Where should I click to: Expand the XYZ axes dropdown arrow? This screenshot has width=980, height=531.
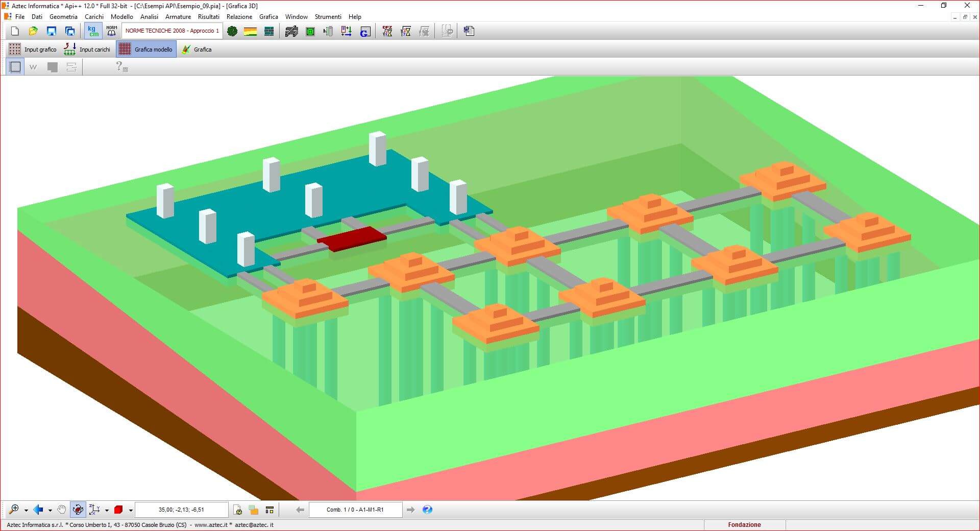click(107, 510)
